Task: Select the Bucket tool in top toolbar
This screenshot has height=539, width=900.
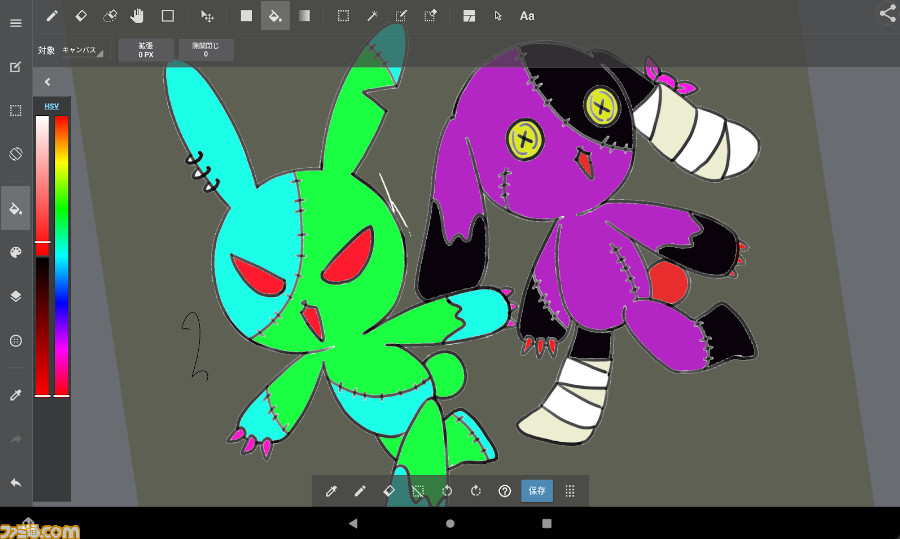Action: (x=275, y=16)
